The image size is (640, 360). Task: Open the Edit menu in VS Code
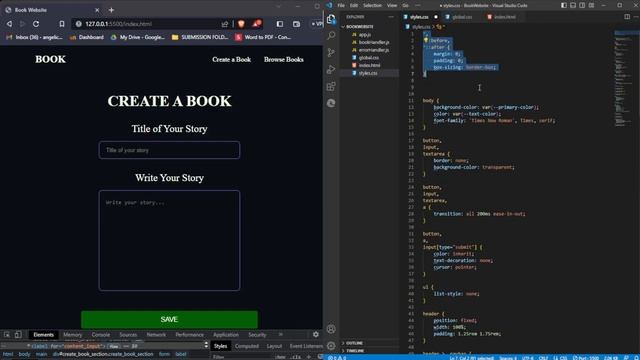[353, 5]
